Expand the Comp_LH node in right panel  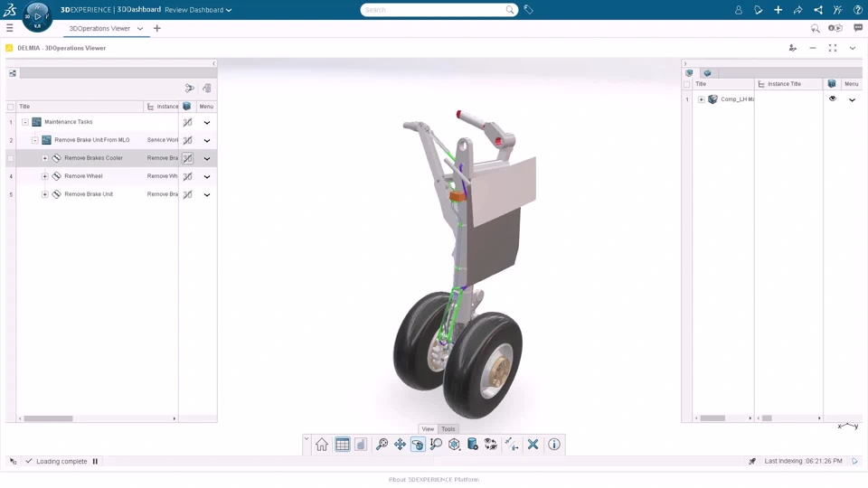pyautogui.click(x=702, y=99)
